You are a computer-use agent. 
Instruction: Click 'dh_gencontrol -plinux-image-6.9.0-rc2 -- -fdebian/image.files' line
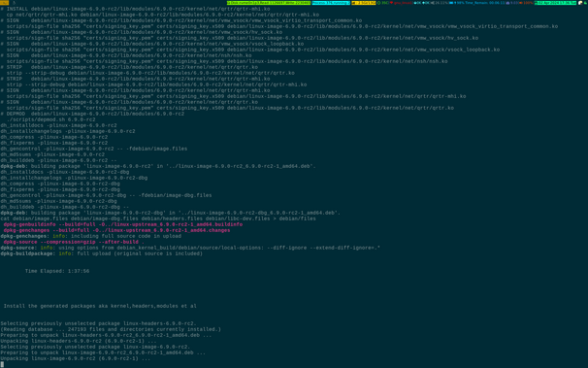pos(94,149)
